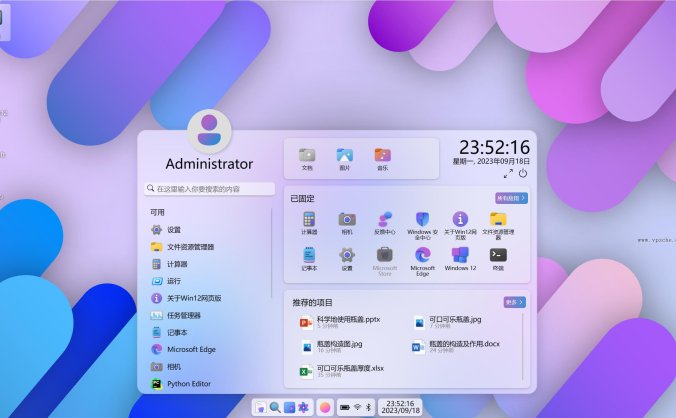
Task: Open Feedback Hub (反馈中心) pinned icon
Action: (385, 223)
